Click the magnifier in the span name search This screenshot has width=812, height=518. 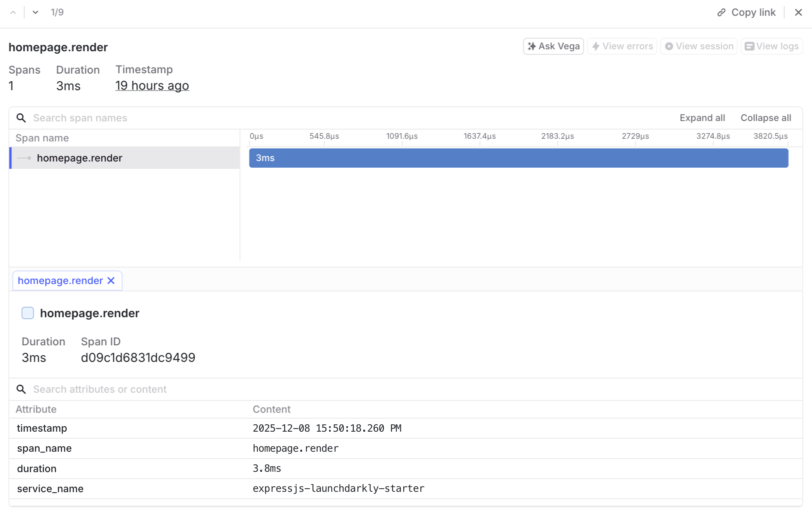point(22,118)
